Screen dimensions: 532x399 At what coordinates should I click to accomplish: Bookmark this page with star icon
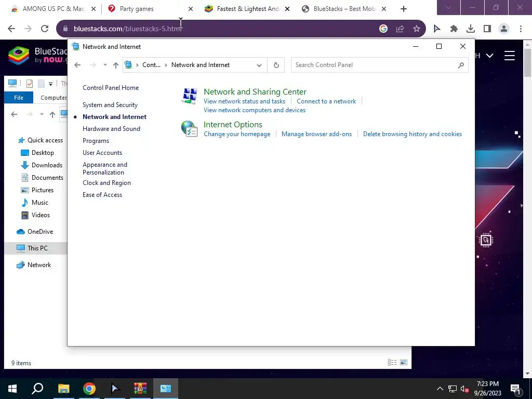click(417, 29)
